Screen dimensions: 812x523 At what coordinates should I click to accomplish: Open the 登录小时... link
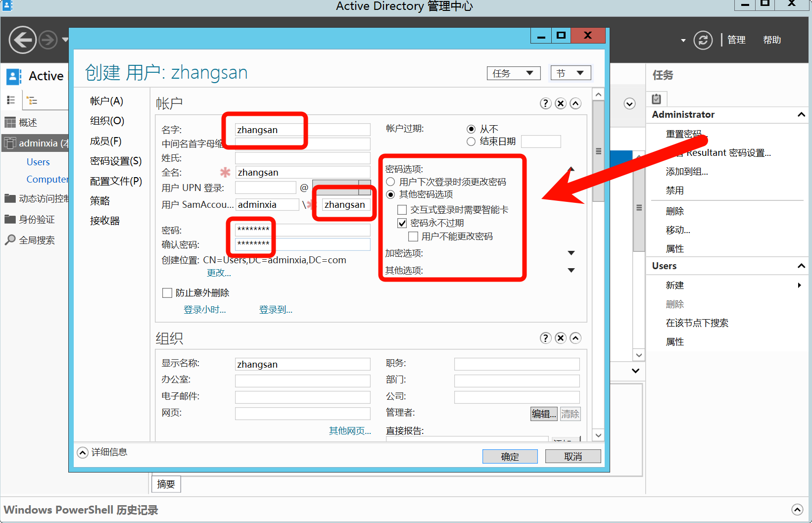point(204,310)
